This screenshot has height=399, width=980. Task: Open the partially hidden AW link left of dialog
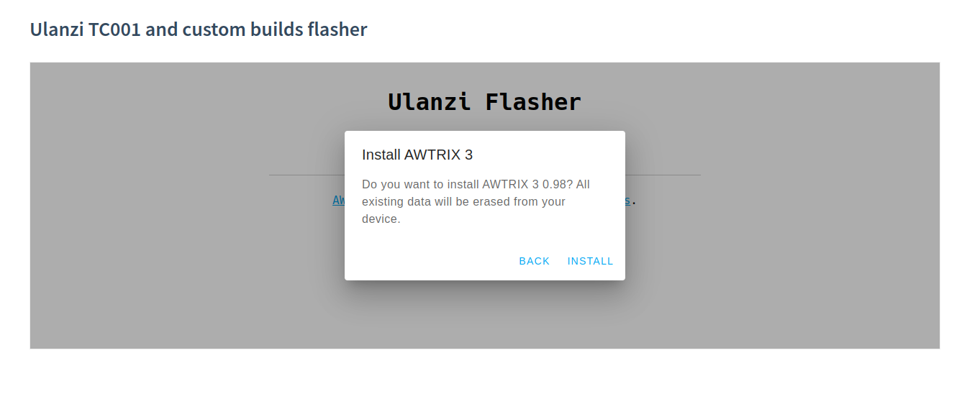[338, 201]
